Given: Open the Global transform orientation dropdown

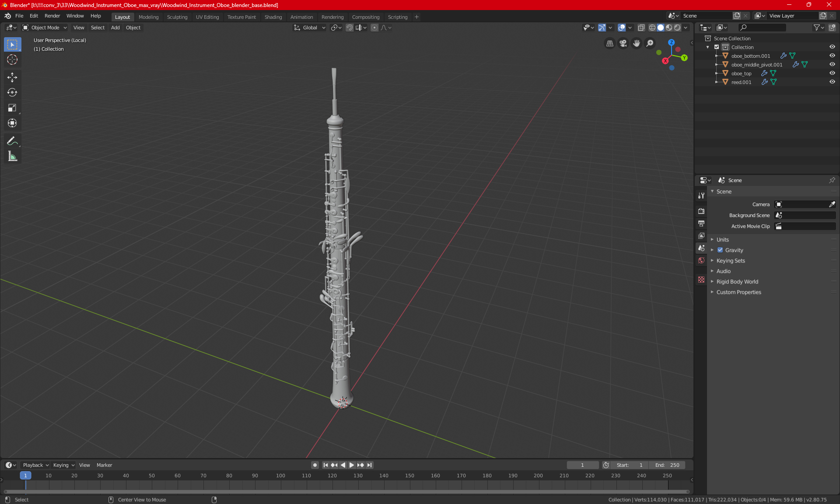Looking at the screenshot, I should tap(310, 28).
